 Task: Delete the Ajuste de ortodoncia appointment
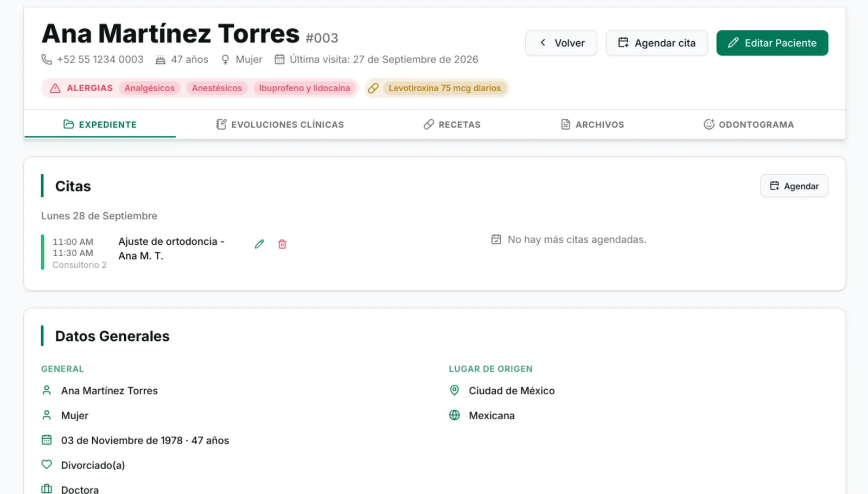pos(282,244)
